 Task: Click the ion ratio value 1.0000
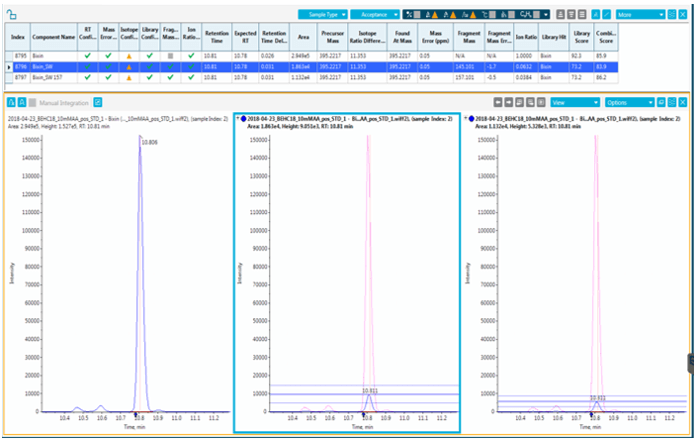[x=524, y=56]
